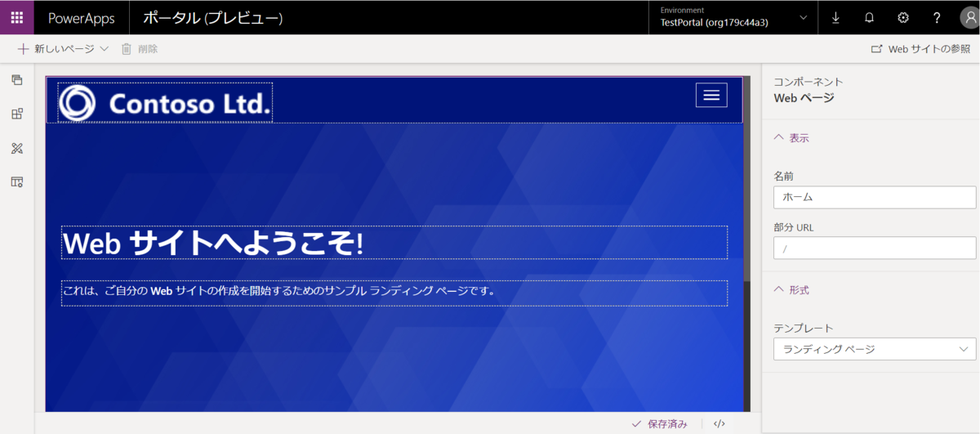This screenshot has height=434, width=980.
Task: Select the sample landing page description text
Action: (394, 293)
